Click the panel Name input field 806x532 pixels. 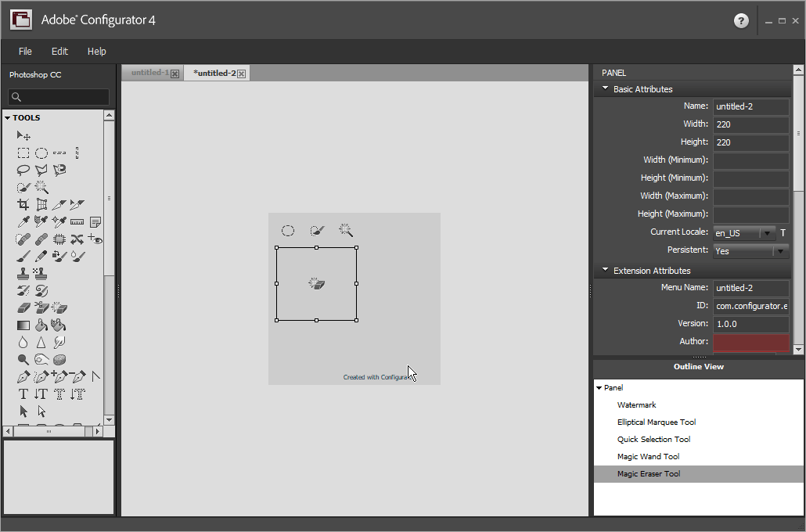pyautogui.click(x=751, y=106)
